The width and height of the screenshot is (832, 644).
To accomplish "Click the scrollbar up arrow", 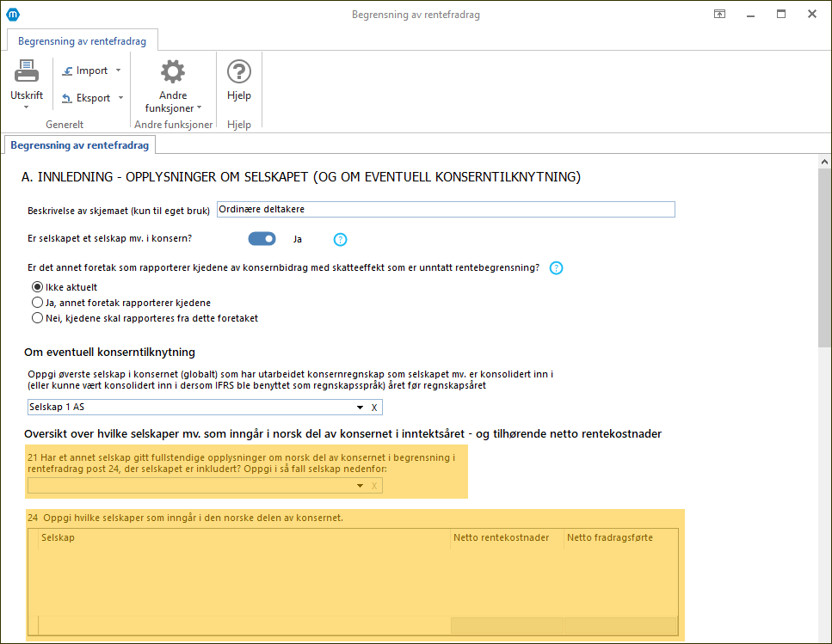I will point(824,162).
